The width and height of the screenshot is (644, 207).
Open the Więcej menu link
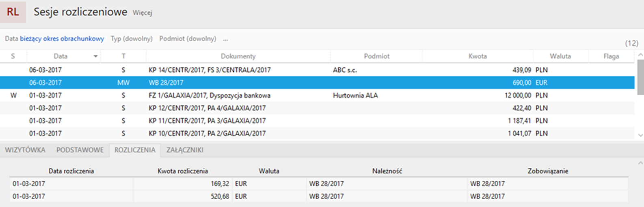click(142, 13)
